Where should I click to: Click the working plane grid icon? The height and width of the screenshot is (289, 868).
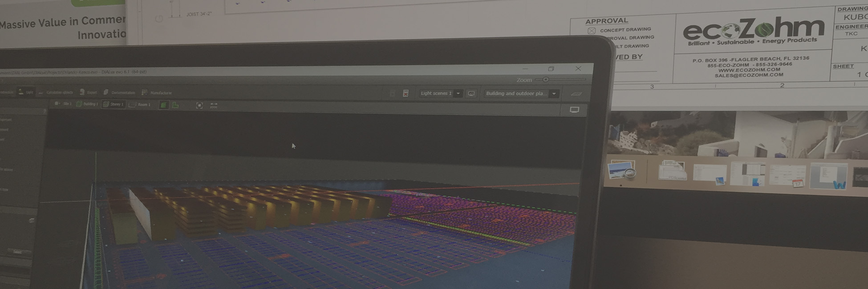pyautogui.click(x=576, y=94)
